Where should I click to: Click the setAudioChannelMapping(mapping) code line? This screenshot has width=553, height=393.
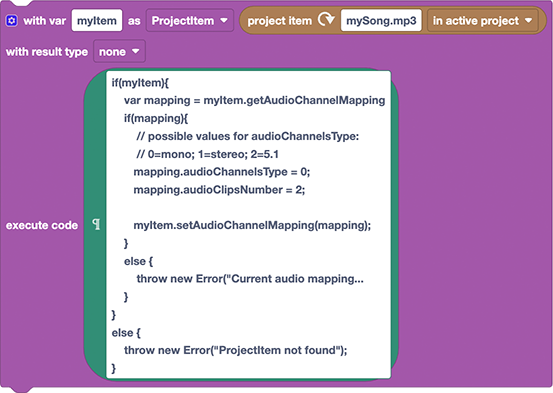(252, 225)
